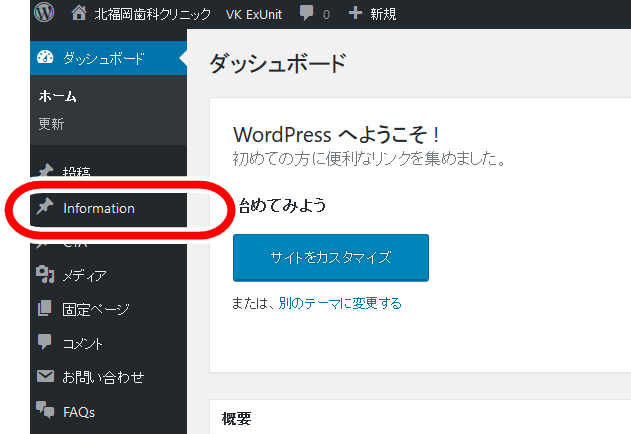
Task: Click the コメント speech bubble icon
Action: click(44, 342)
